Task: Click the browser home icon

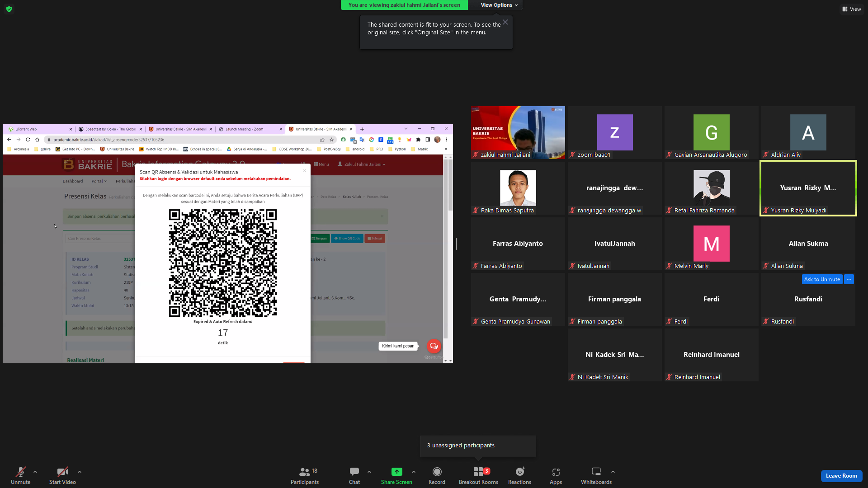Action: (x=38, y=140)
